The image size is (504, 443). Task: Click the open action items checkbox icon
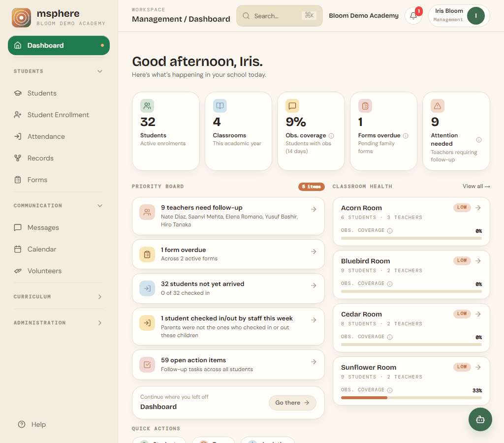point(147,365)
